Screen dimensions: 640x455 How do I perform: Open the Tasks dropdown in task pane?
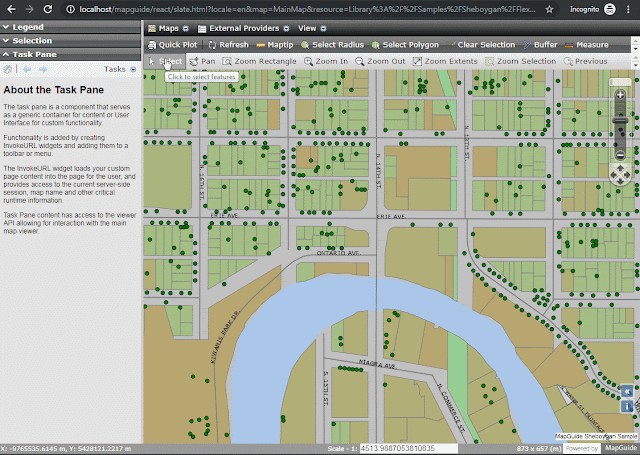(x=120, y=69)
